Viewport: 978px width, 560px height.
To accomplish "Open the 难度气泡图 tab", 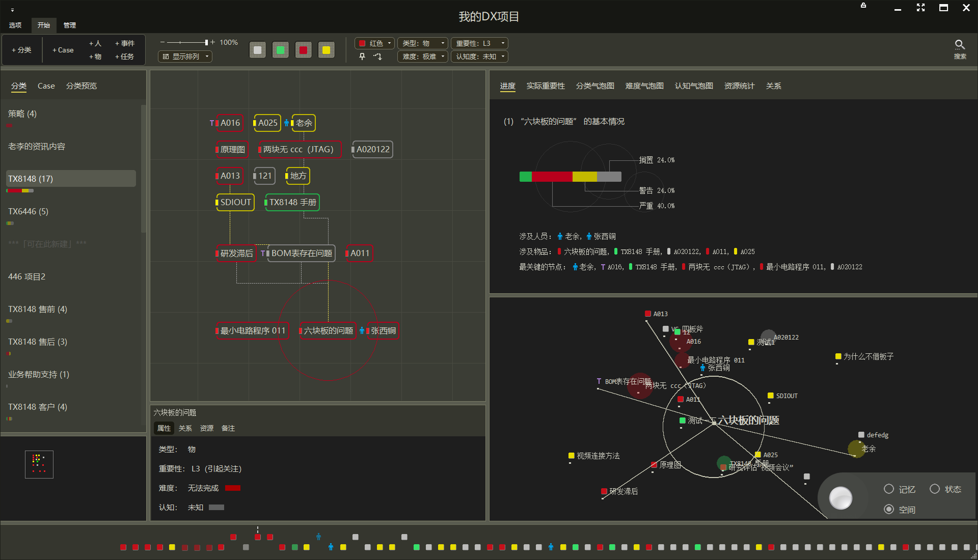I will [x=644, y=86].
